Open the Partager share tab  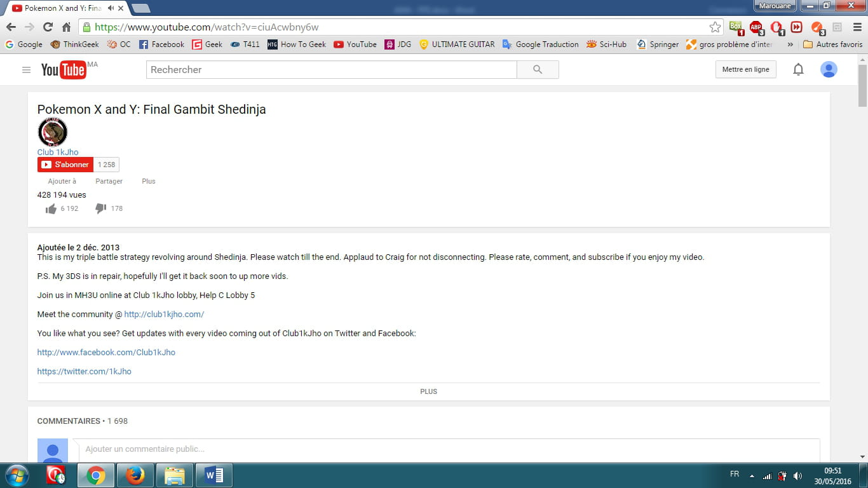109,181
